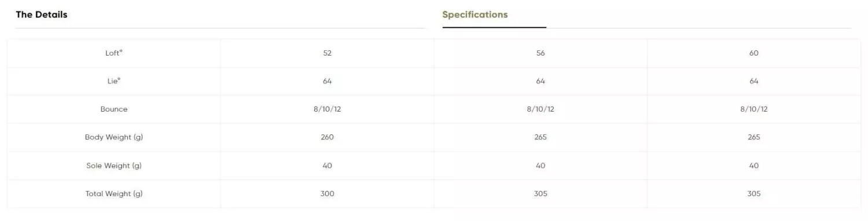
Task: Select the Loft° row label
Action: coord(114,53)
